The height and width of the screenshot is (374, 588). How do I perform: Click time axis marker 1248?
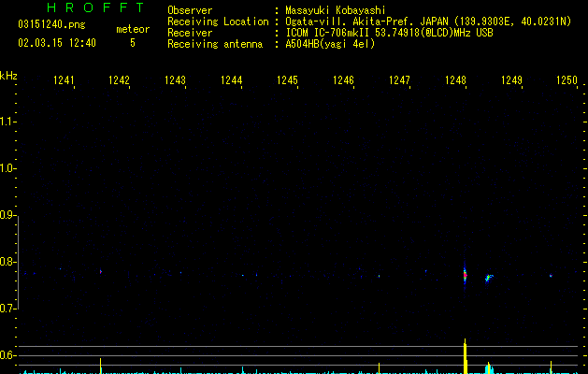(x=455, y=80)
